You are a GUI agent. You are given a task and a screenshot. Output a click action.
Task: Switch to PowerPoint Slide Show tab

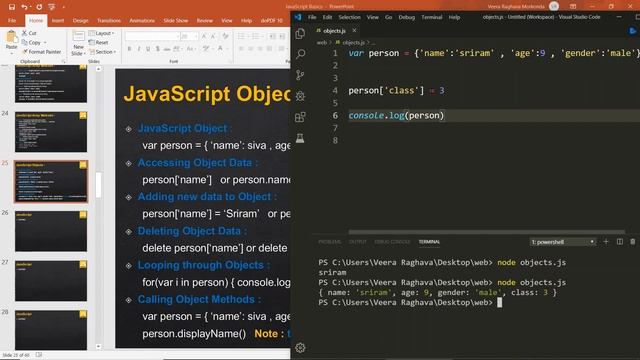coord(176,20)
